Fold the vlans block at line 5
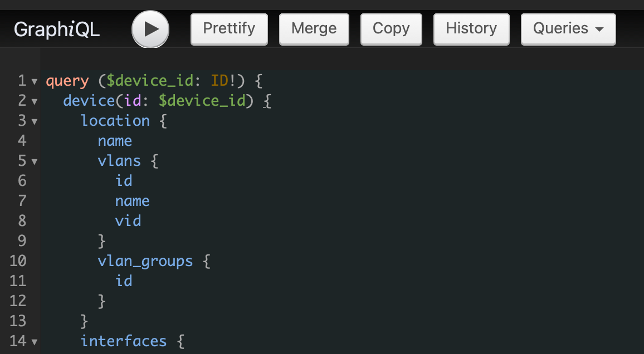 [35, 162]
